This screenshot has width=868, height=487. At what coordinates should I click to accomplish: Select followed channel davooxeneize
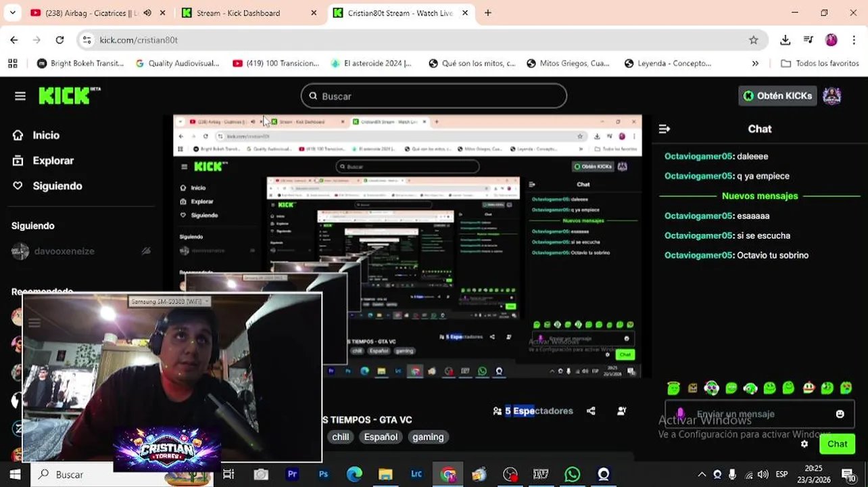[64, 251]
